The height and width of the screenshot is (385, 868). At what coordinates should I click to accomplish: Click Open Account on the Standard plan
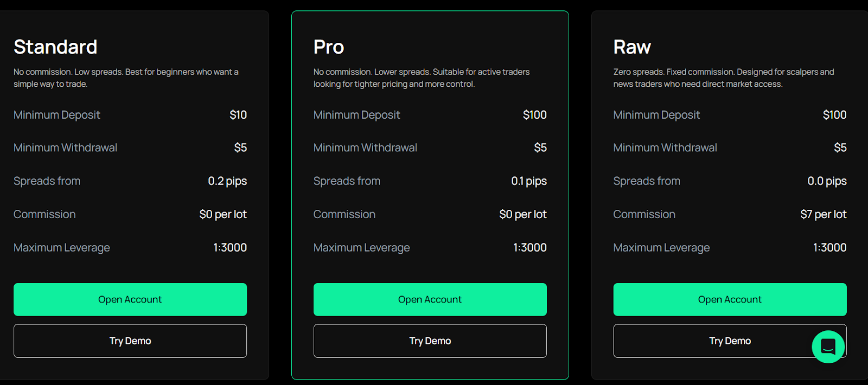tap(130, 299)
